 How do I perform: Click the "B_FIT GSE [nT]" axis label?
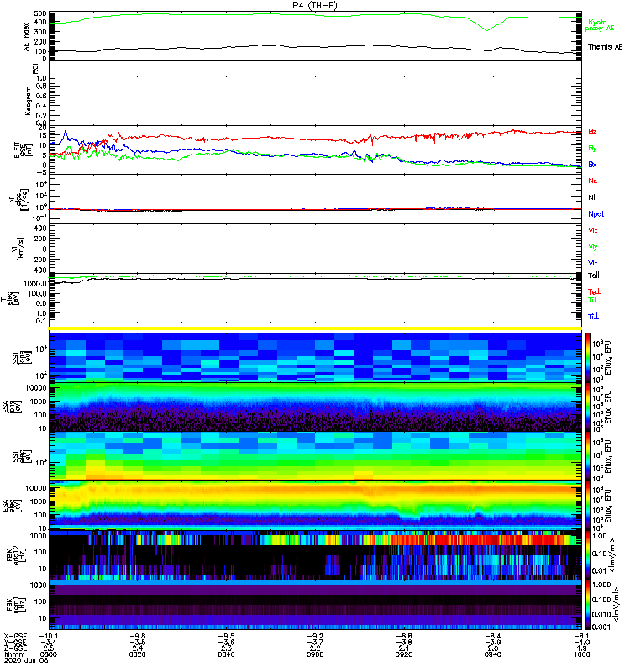click(x=24, y=150)
